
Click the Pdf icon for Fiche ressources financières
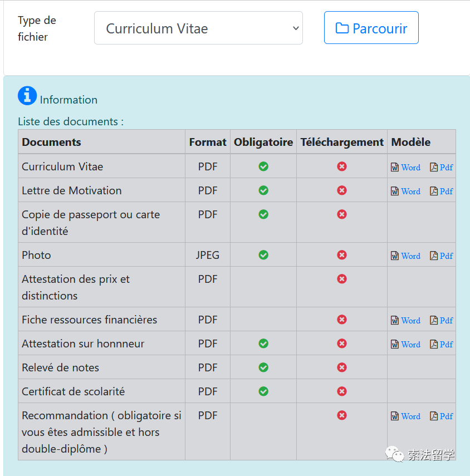point(434,321)
